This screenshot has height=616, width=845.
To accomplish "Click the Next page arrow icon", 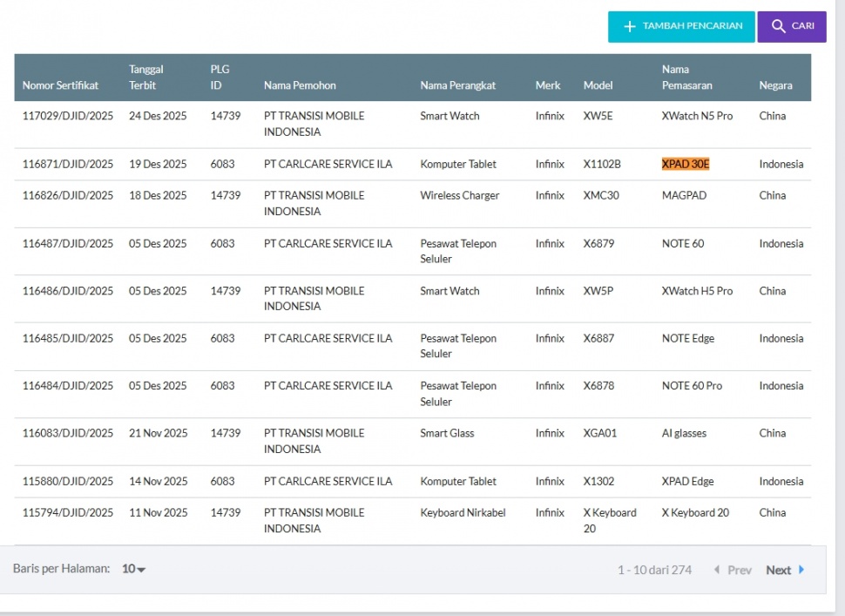I will [x=801, y=570].
